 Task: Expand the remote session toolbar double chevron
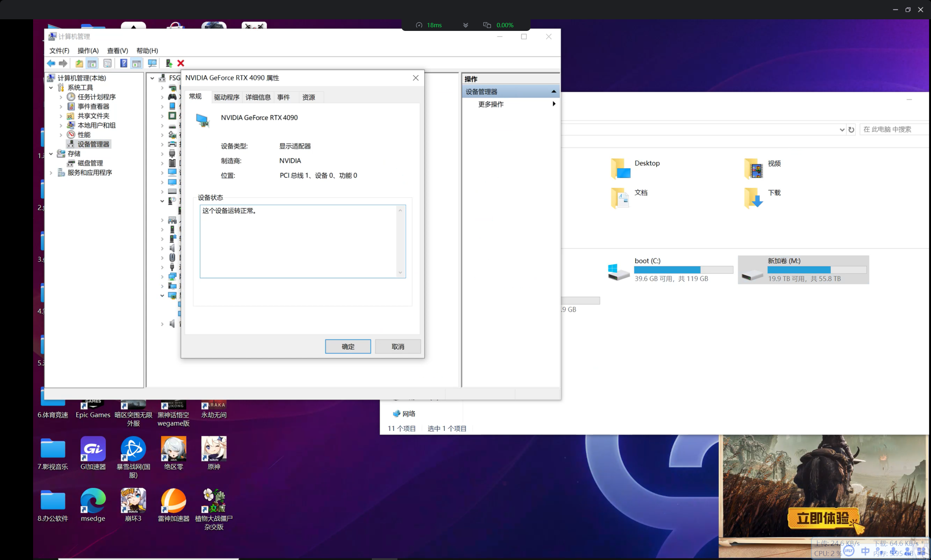click(465, 25)
